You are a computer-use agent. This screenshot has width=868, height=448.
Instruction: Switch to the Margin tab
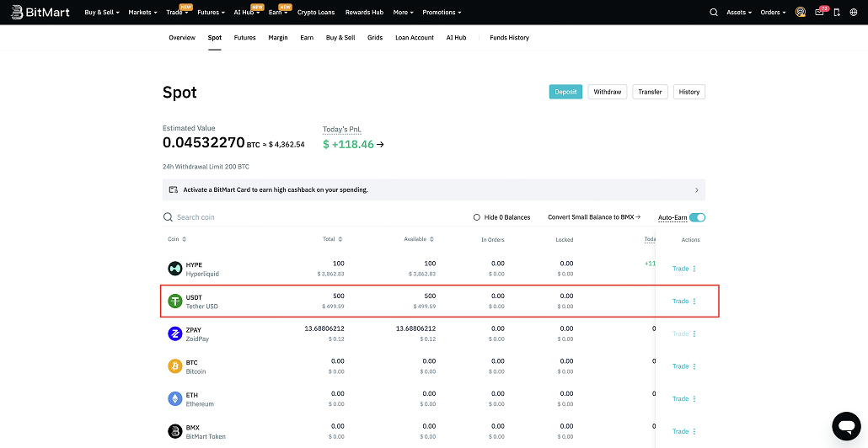click(278, 38)
